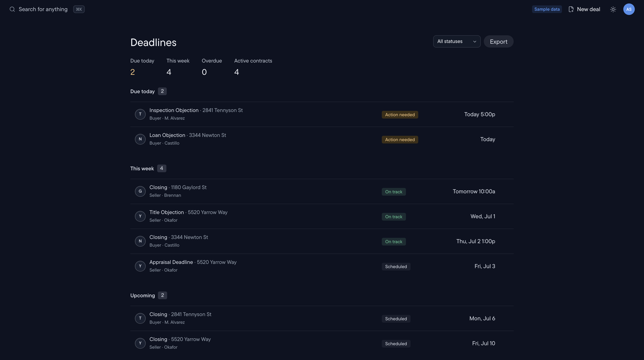Click the Y avatar beside Appraisal Deadline
The image size is (644, 360).
tap(140, 266)
